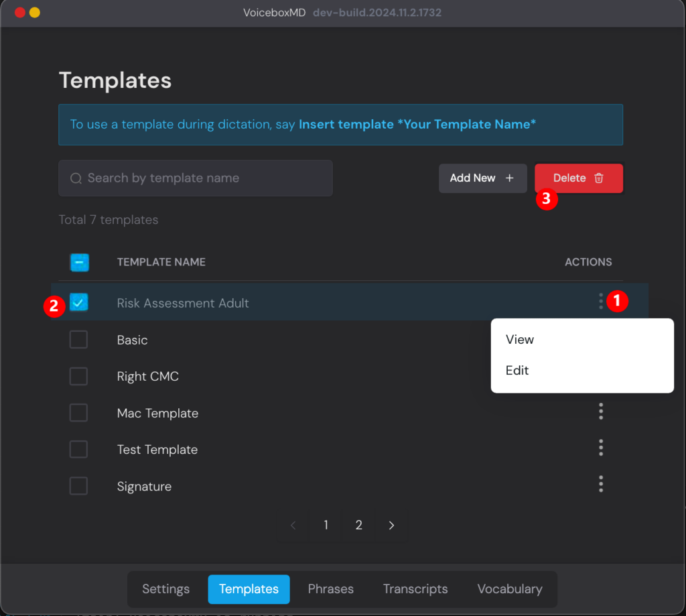
Task: Click the red Delete button
Action: pos(579,178)
